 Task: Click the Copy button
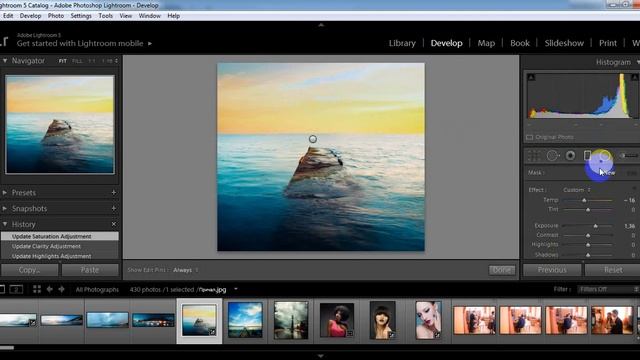pyautogui.click(x=29, y=270)
